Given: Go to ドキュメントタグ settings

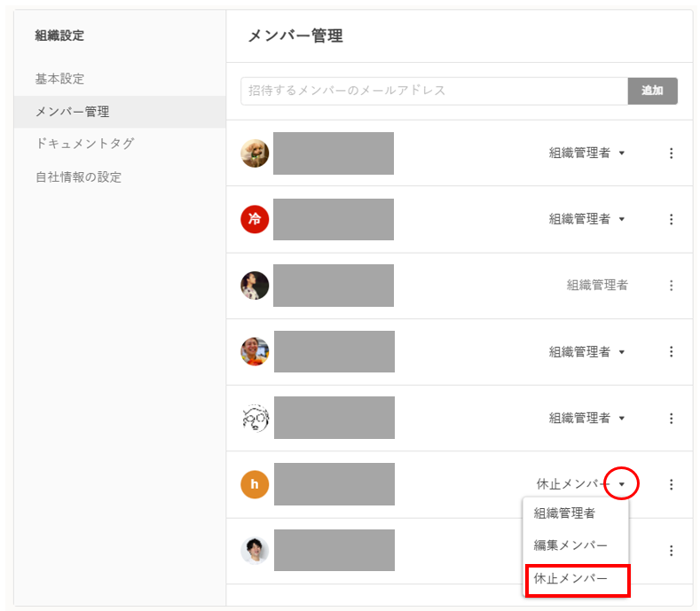Looking at the screenshot, I should point(85,144).
